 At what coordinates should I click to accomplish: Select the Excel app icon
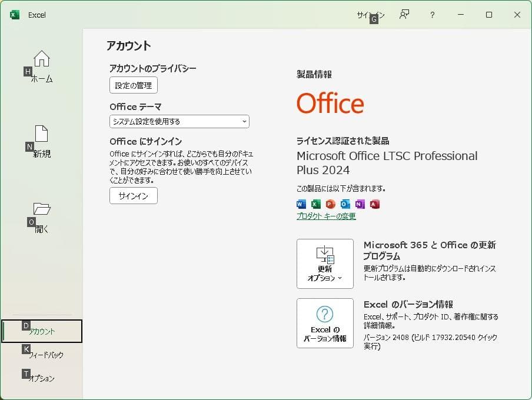(315, 204)
